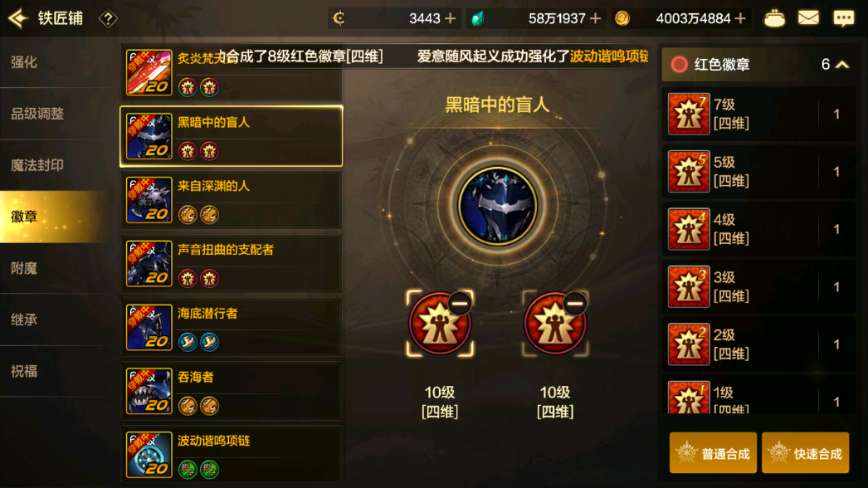Collapse the 红色徽章 list with the chevron
Screen dimensions: 868x488
[842, 65]
